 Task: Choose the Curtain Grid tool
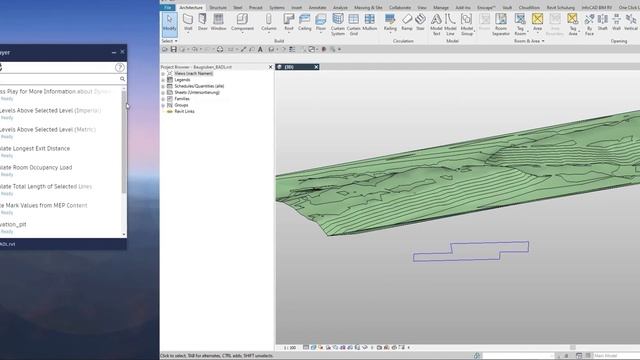click(353, 24)
